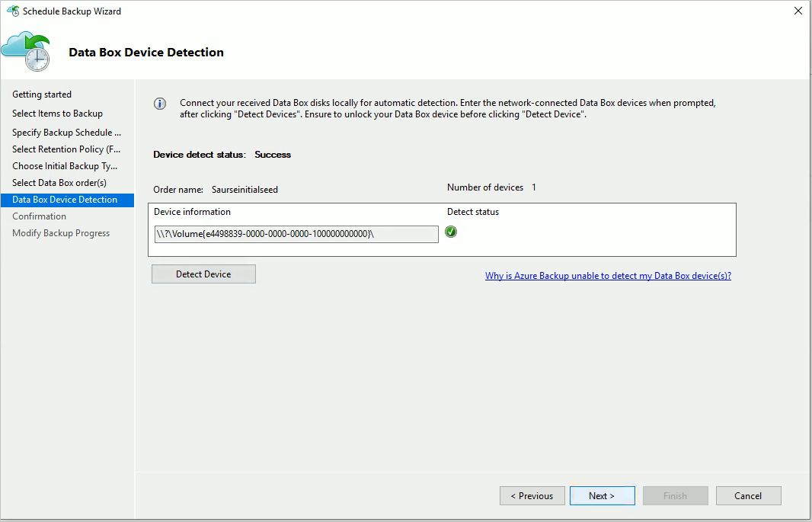
Task: Click the Device detect status Success indicator
Action: pos(272,154)
